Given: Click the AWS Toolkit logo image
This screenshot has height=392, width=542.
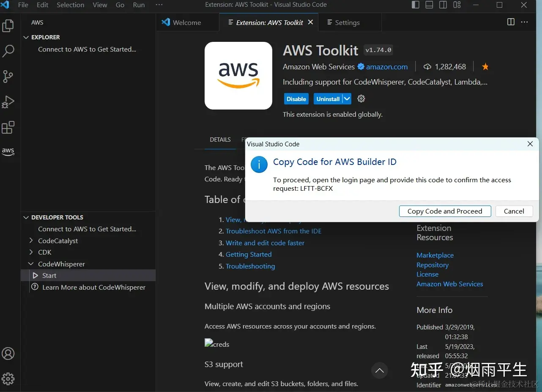Looking at the screenshot, I should (238, 76).
